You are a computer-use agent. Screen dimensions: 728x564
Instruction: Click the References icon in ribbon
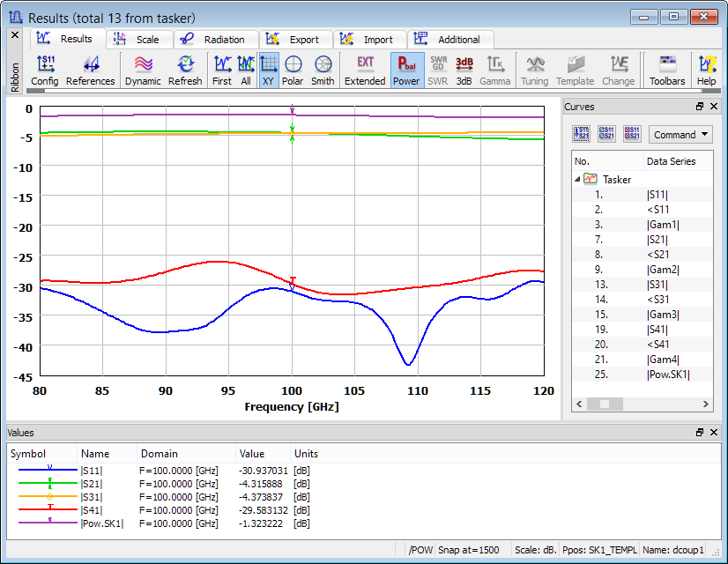point(90,70)
